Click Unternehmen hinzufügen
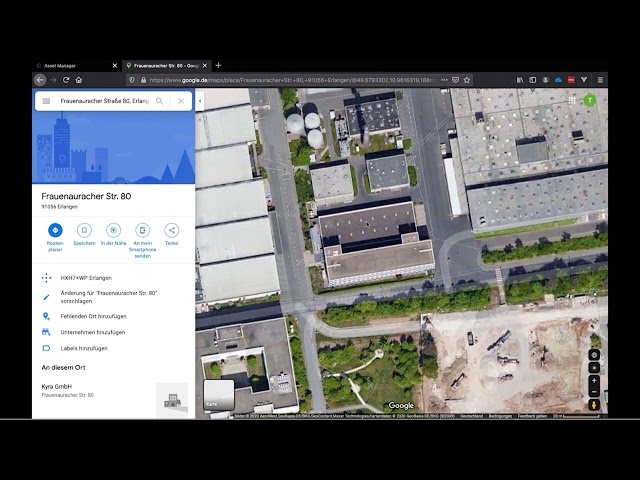The height and width of the screenshot is (480, 640). (93, 332)
